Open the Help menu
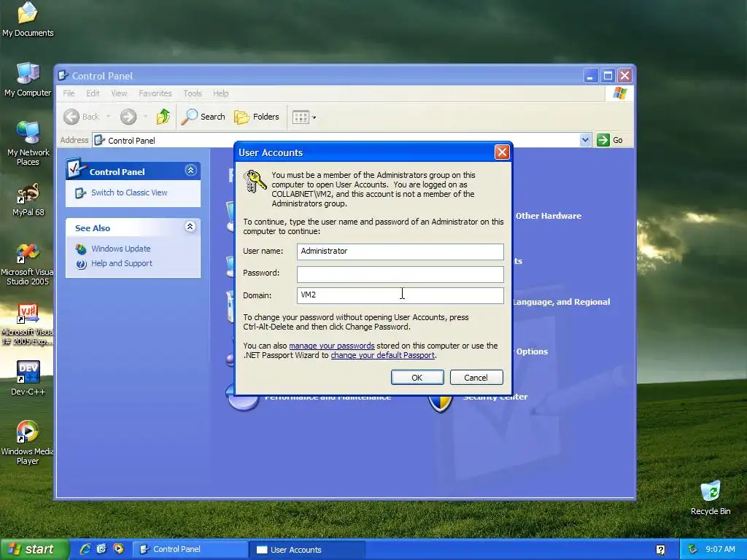Image resolution: width=747 pixels, height=560 pixels. [220, 93]
